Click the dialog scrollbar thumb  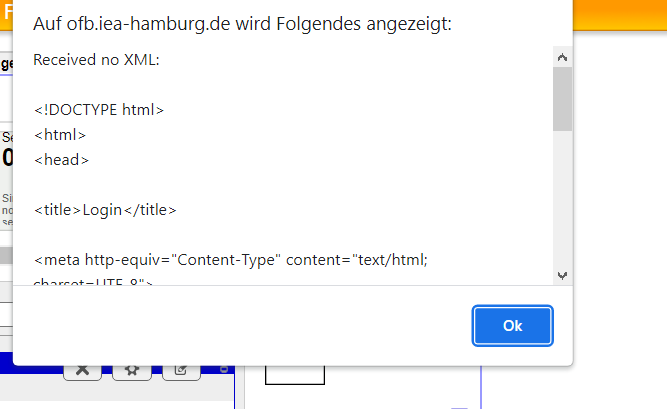(562, 99)
